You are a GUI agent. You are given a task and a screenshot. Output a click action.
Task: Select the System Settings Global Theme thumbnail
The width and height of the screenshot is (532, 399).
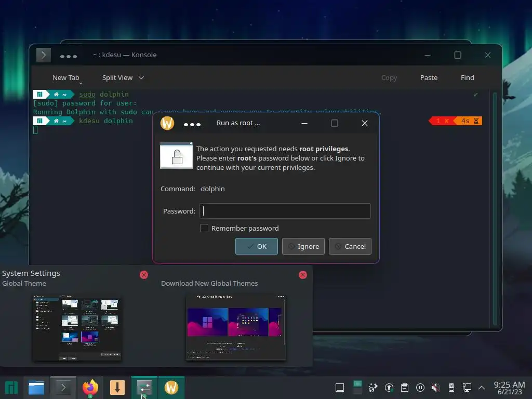coord(77,327)
